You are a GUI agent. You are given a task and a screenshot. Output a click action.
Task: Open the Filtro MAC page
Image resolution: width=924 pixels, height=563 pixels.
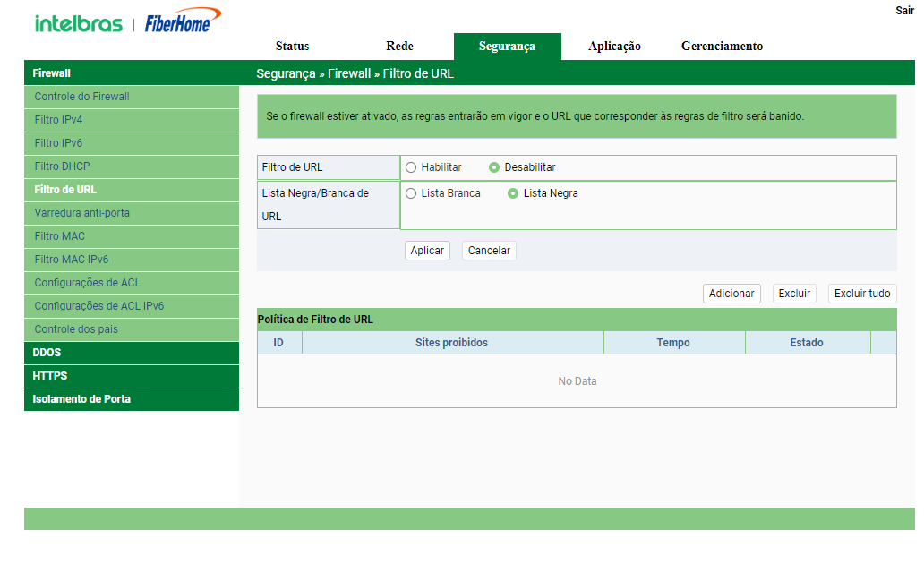pos(132,236)
